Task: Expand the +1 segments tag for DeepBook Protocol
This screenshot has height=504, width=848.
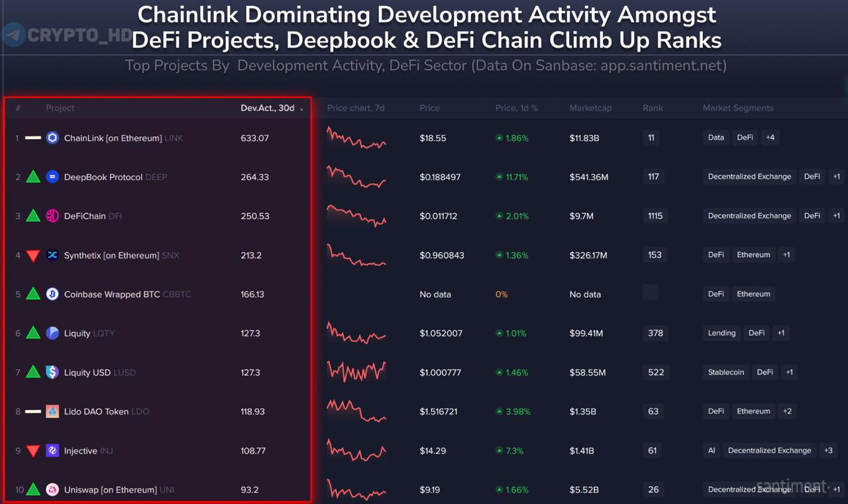Action: point(837,177)
